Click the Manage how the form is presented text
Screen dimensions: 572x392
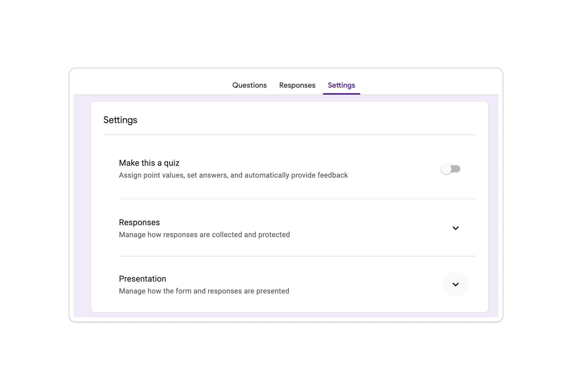[x=204, y=291]
